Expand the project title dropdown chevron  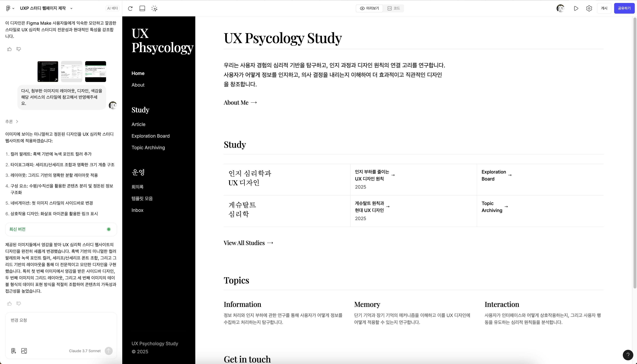click(x=71, y=8)
